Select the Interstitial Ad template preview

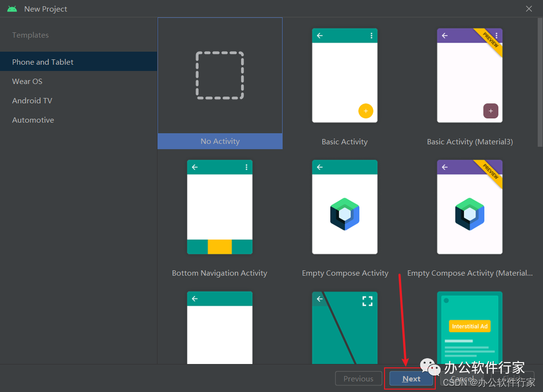tap(470, 327)
